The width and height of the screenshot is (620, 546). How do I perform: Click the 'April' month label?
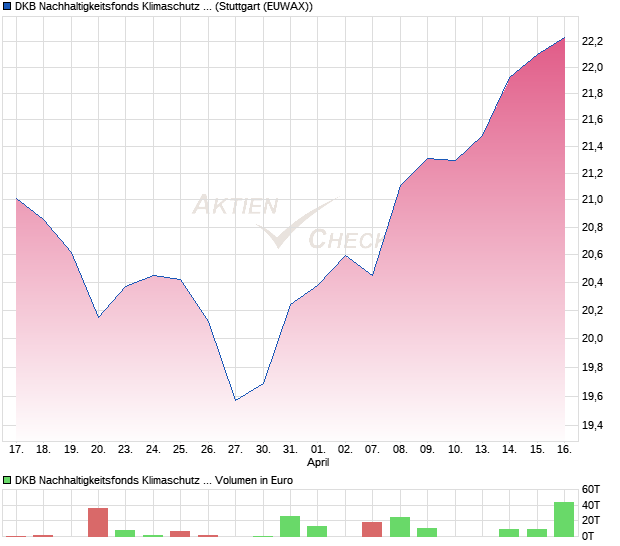pos(318,462)
